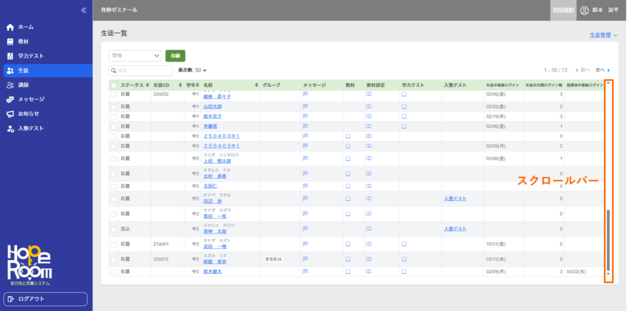Tick the checkbox in 鈴木健太 row
This screenshot has width=644, height=311.
coord(113,272)
